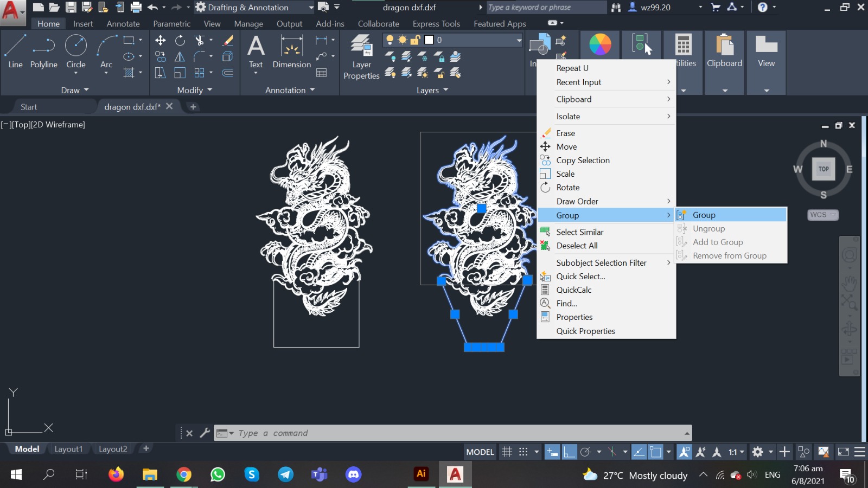Click the TOP face of ViewCube

tap(824, 169)
